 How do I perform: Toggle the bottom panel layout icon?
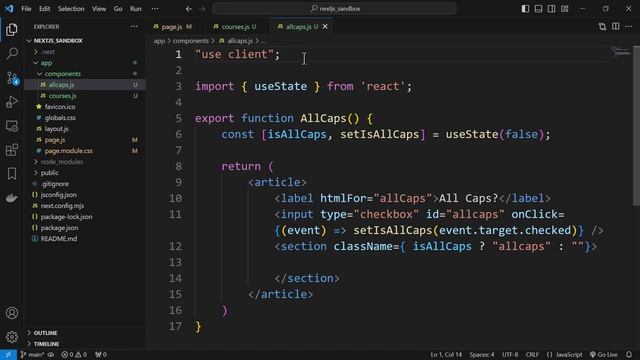538,9
